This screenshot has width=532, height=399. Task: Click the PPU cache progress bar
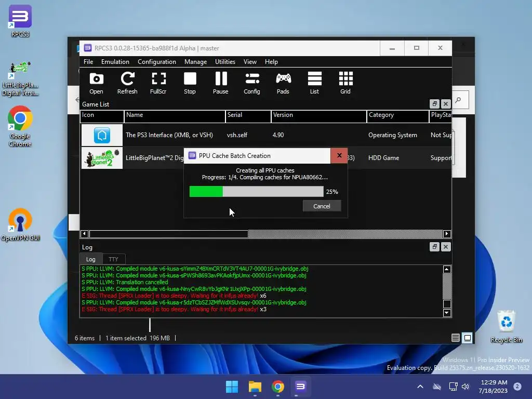256,192
